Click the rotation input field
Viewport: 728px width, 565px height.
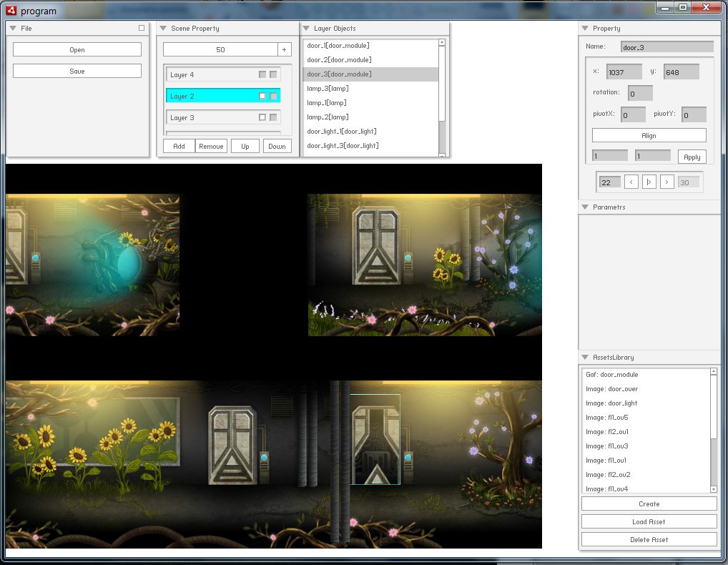pos(640,93)
